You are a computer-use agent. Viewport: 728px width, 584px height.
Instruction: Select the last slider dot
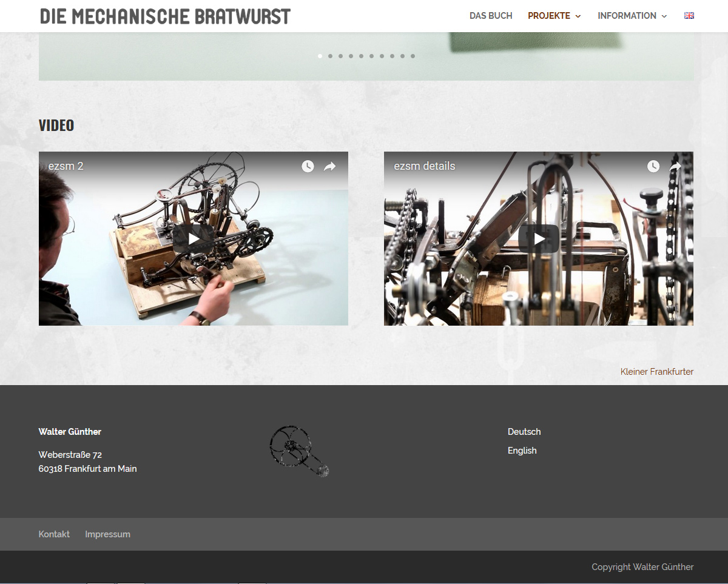[413, 56]
